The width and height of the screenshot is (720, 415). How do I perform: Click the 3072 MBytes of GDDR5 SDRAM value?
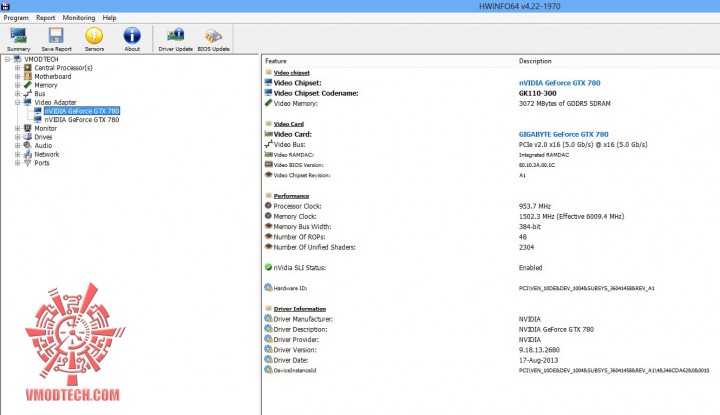coord(564,104)
